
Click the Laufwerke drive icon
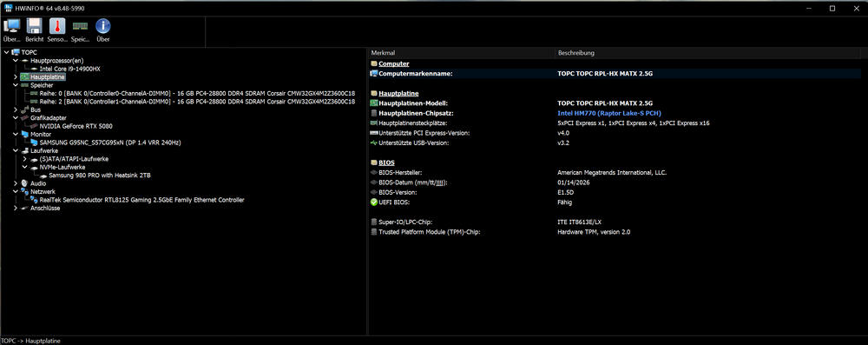(24, 151)
